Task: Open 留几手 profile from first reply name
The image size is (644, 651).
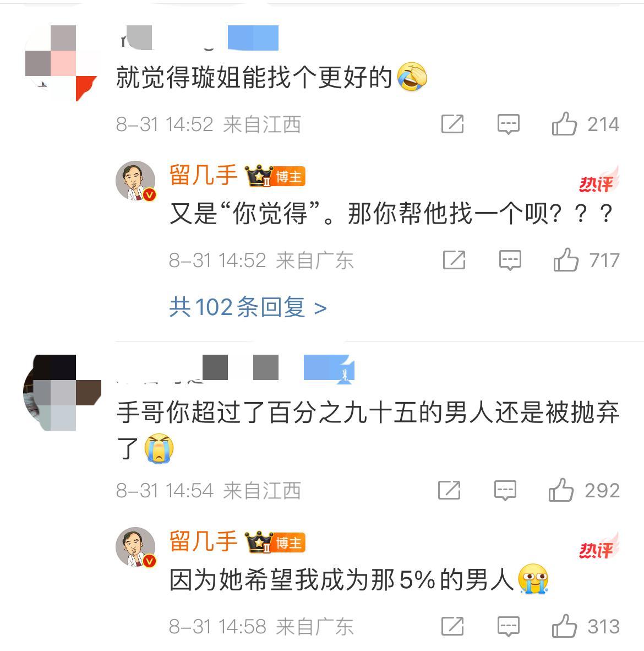Action: click(203, 175)
